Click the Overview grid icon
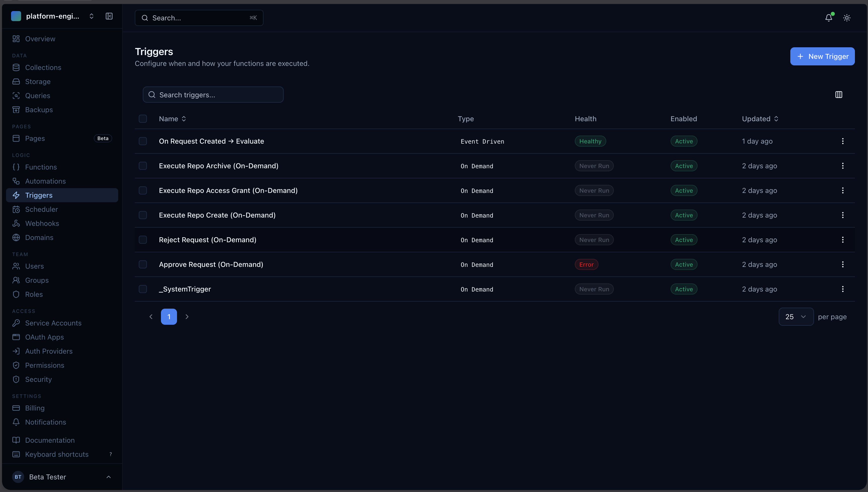 click(16, 39)
